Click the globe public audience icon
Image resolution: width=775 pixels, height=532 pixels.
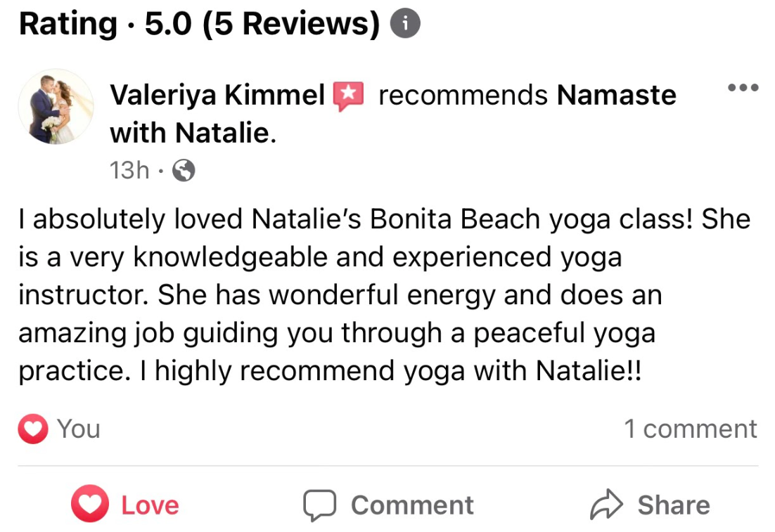click(183, 171)
